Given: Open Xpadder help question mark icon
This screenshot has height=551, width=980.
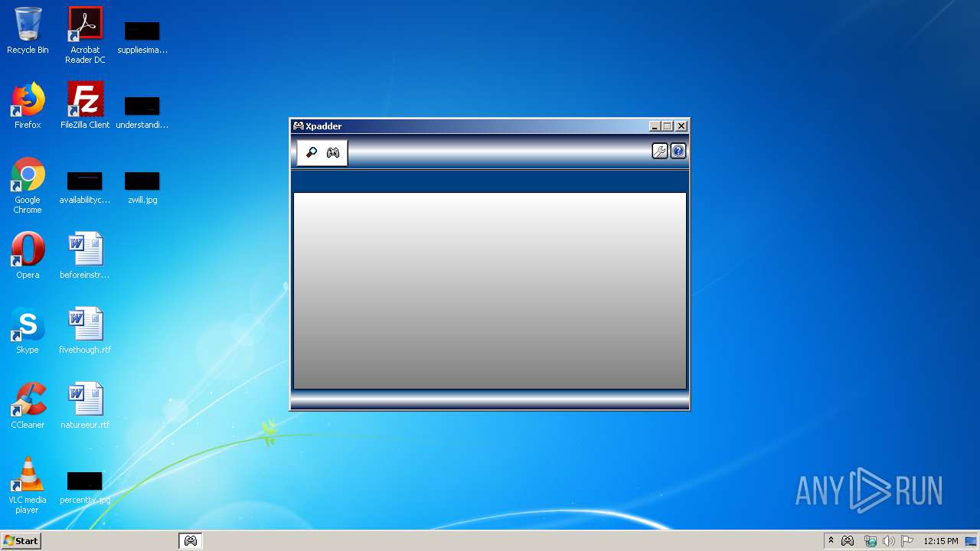Looking at the screenshot, I should (x=678, y=152).
